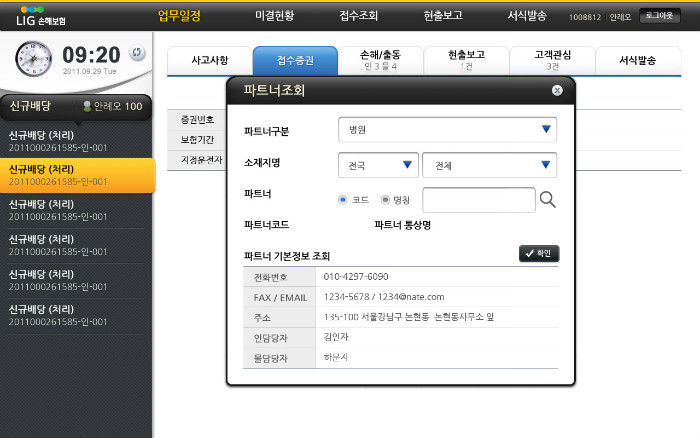The width and height of the screenshot is (700, 438).
Task: Select the 코드 radio button
Action: click(343, 199)
